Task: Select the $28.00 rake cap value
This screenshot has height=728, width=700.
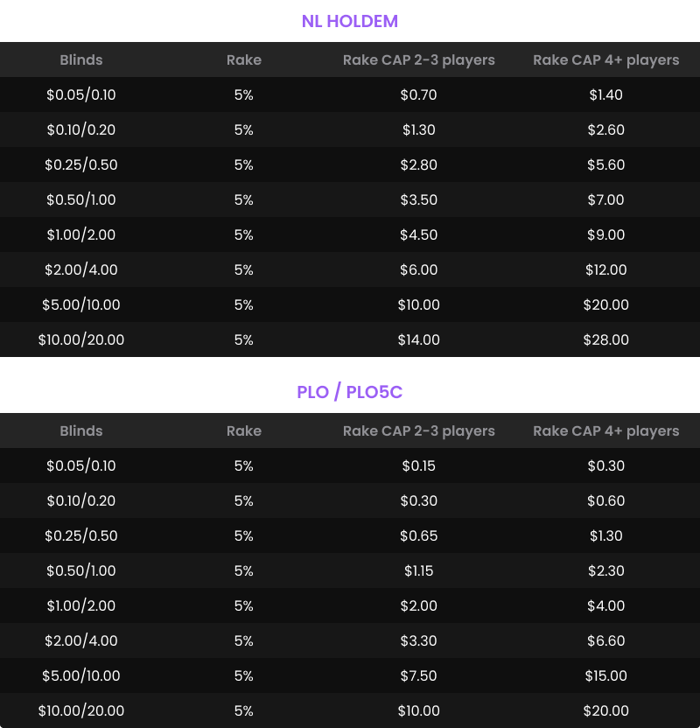Action: pos(605,340)
